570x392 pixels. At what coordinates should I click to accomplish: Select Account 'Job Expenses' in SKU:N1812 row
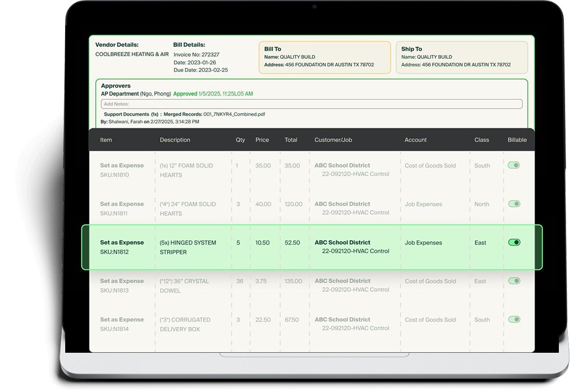click(x=424, y=243)
